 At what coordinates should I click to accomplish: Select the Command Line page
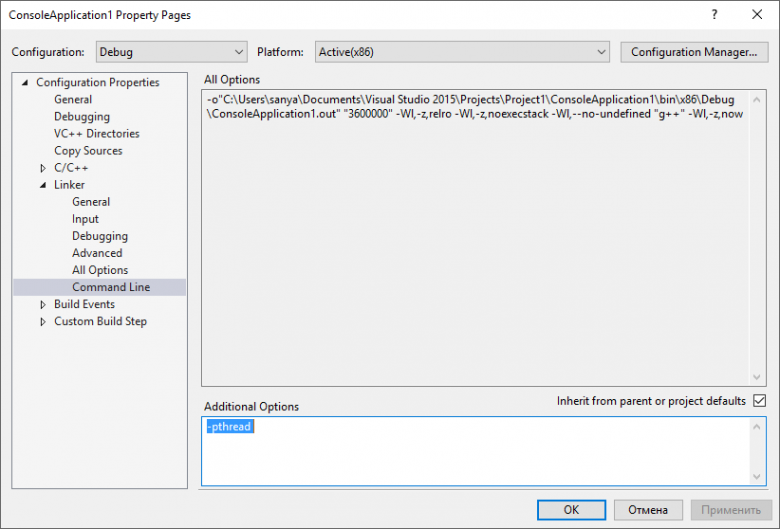point(99,287)
